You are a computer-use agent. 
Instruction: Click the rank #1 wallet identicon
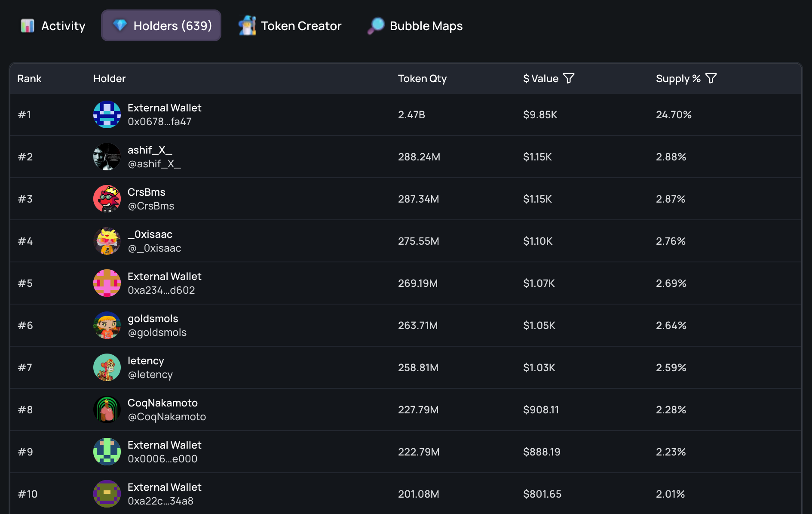(x=107, y=114)
